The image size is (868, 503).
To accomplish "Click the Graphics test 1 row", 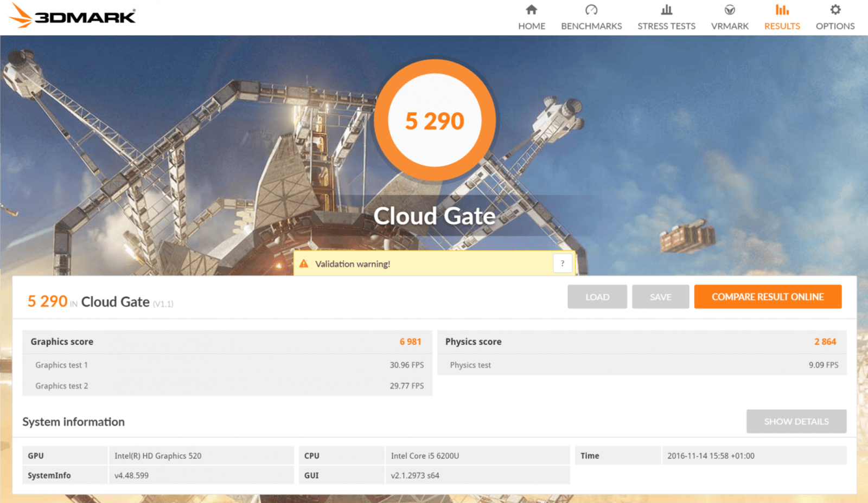I will click(227, 365).
